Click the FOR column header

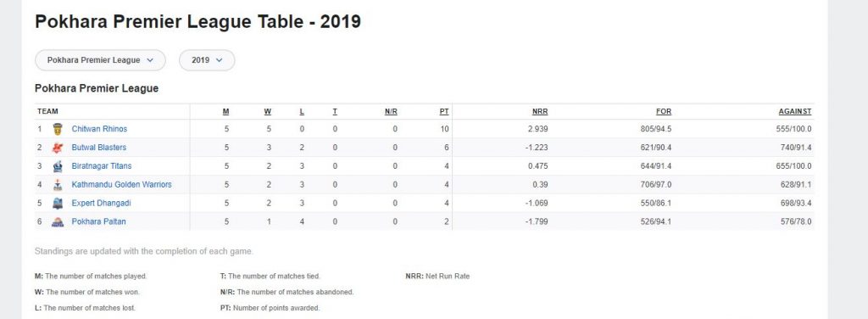point(664,111)
